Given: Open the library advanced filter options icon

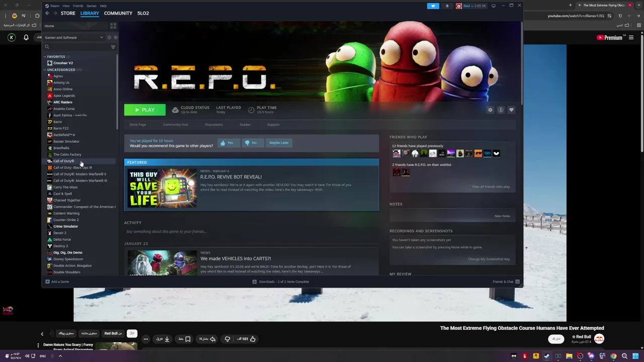Looking at the screenshot, I should 113,47.
